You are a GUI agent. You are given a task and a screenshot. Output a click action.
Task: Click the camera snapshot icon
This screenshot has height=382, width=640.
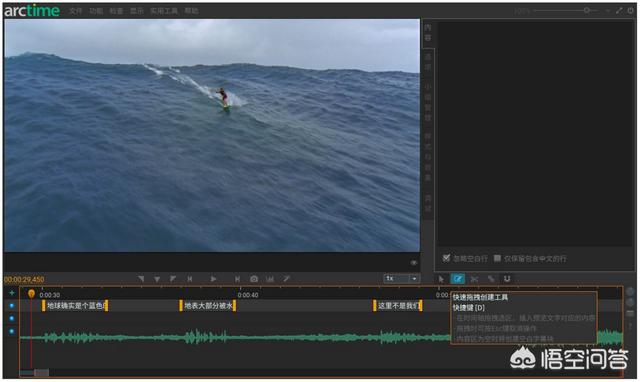click(x=254, y=279)
